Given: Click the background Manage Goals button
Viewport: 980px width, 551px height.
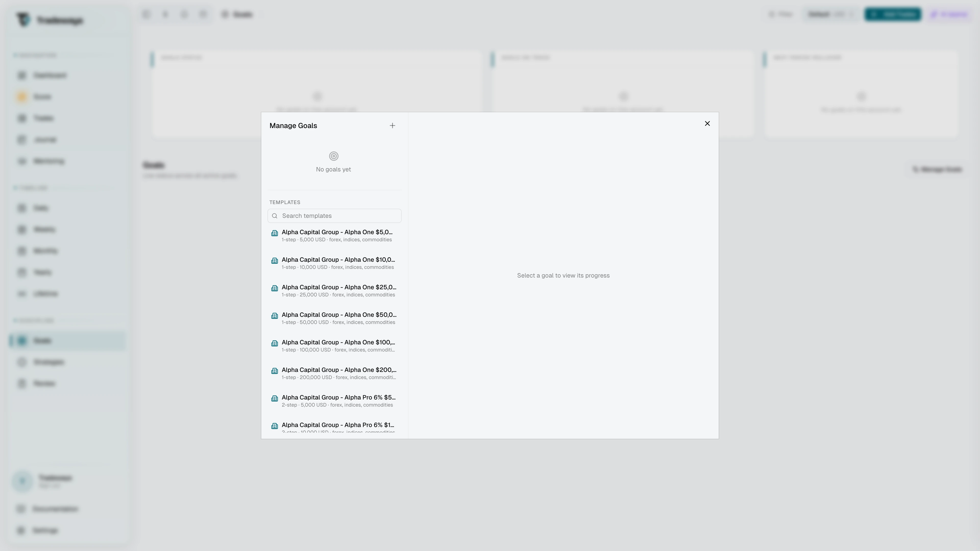Looking at the screenshot, I should (937, 170).
